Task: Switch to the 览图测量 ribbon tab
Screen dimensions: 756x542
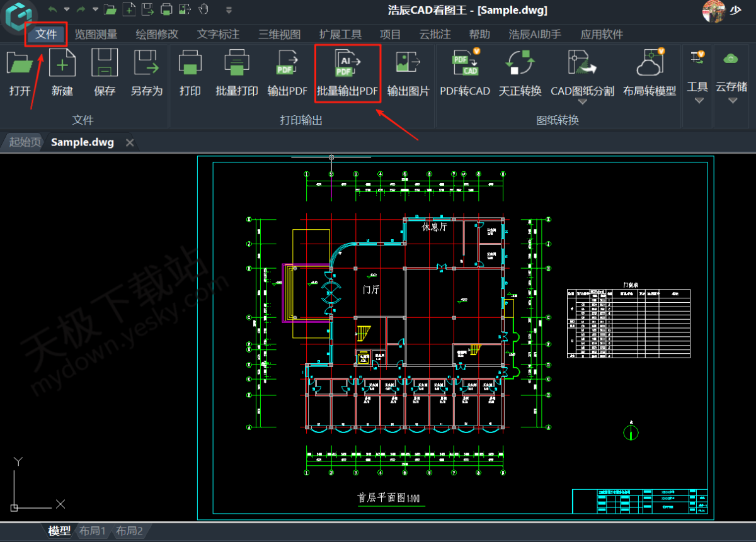Action: click(96, 34)
